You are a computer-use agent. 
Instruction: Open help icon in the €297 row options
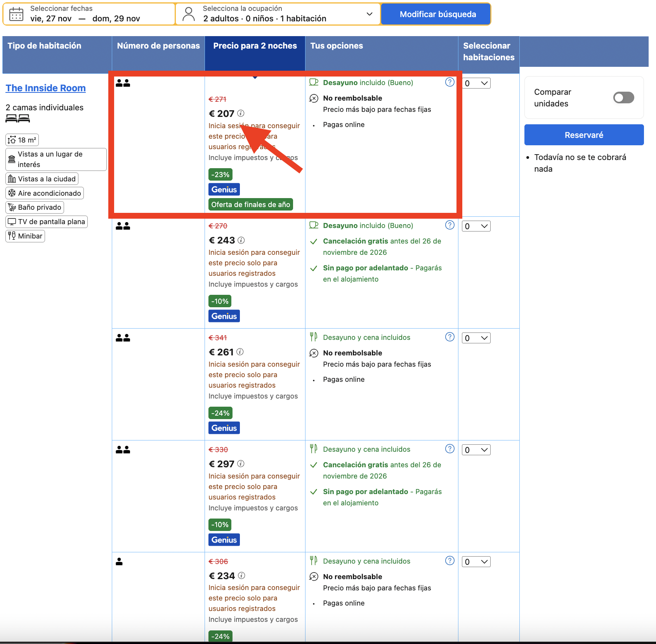pos(449,449)
